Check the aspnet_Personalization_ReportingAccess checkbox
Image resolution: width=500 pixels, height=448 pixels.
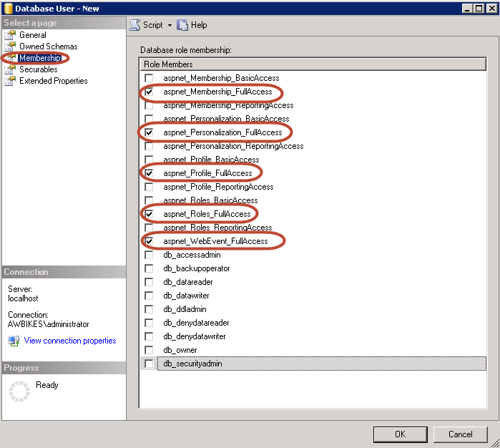(149, 146)
